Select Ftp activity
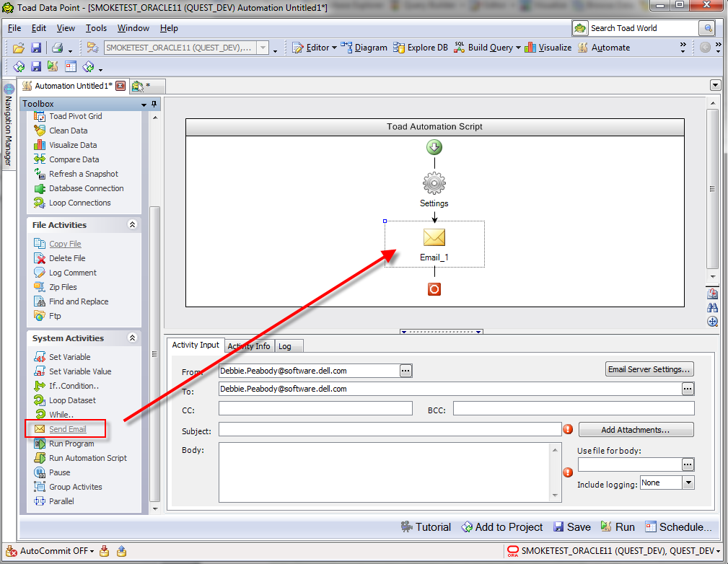The image size is (728, 564). 48,316
